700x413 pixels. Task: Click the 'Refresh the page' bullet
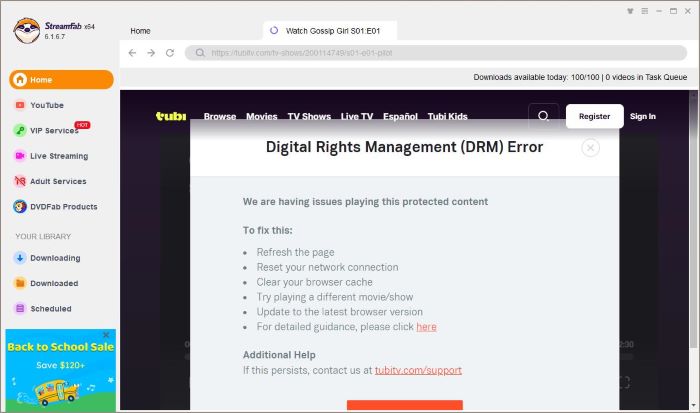coord(295,252)
